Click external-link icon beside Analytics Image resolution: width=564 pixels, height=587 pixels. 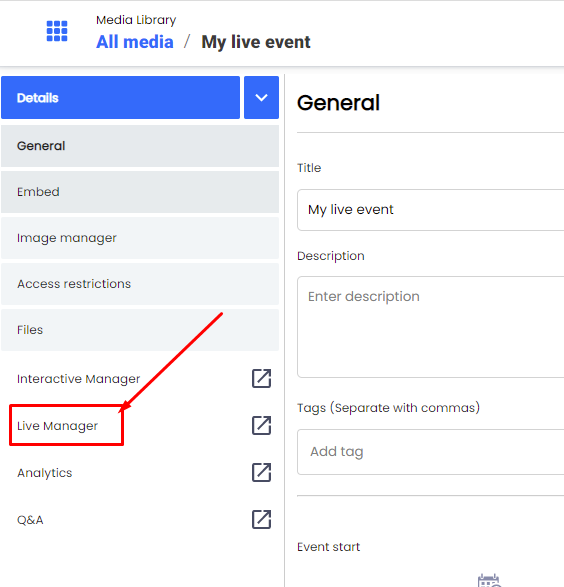click(261, 472)
